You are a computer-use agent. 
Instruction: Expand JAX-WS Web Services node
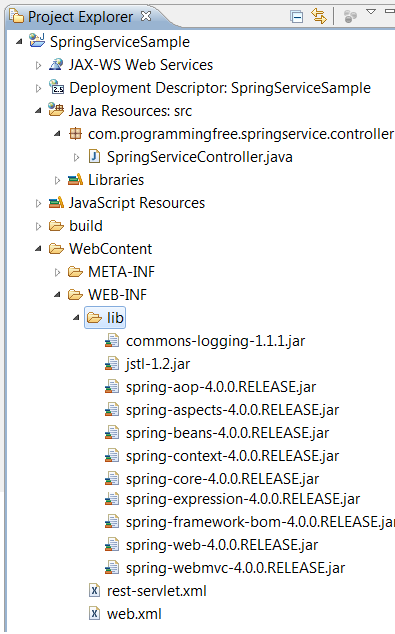coord(38,65)
